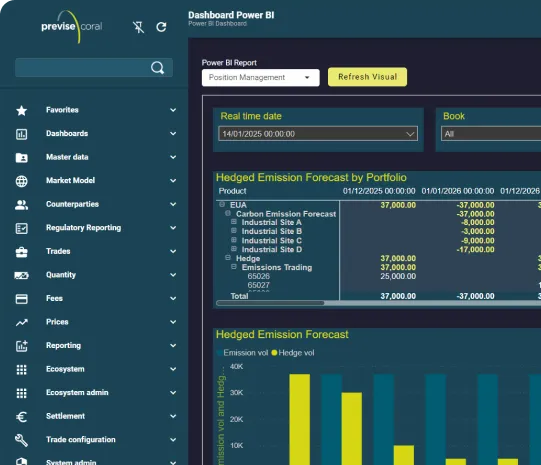Image resolution: width=541 pixels, height=465 pixels.
Task: Collapse the EUA tree row
Action: pos(222,204)
